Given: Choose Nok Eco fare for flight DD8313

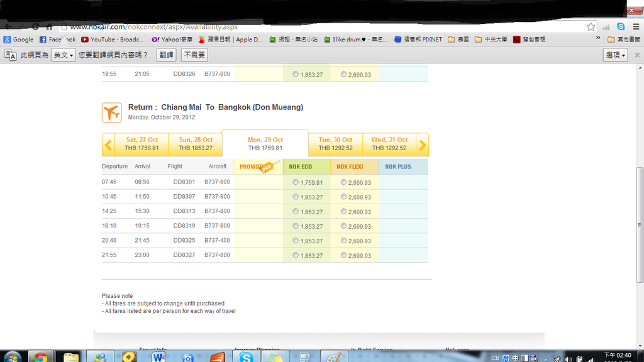Looking at the screenshot, I should tap(296, 211).
